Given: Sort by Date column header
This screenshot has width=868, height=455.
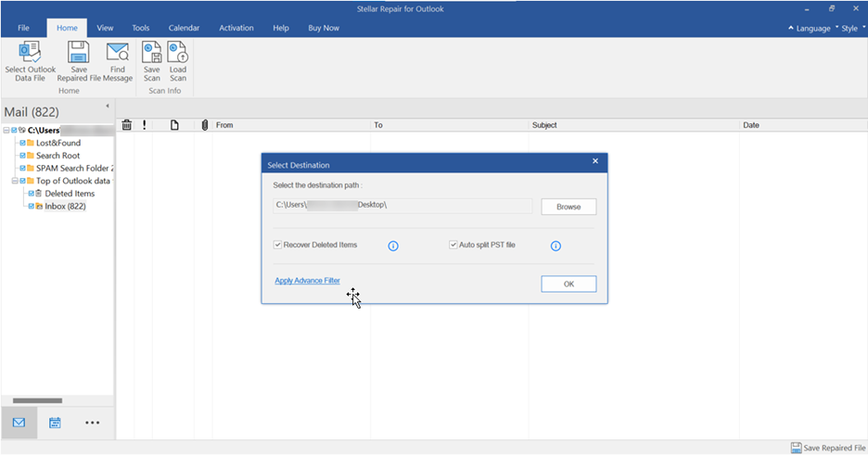Looking at the screenshot, I should click(803, 125).
